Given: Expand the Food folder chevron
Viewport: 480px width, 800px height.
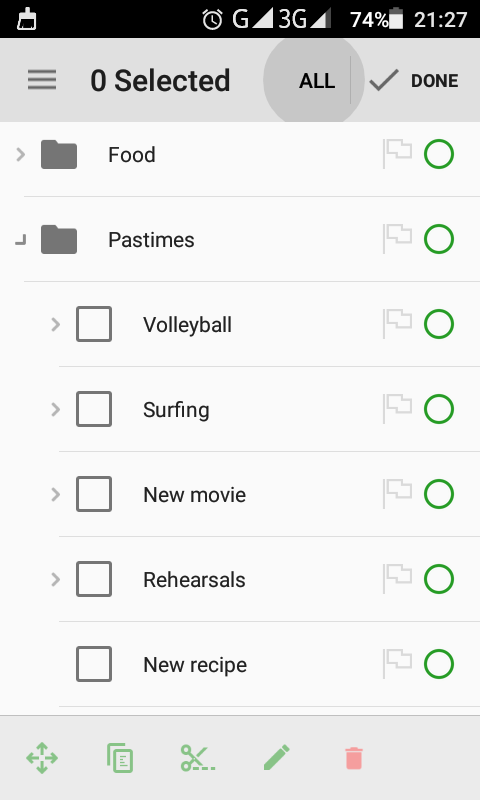Looking at the screenshot, I should (x=20, y=154).
